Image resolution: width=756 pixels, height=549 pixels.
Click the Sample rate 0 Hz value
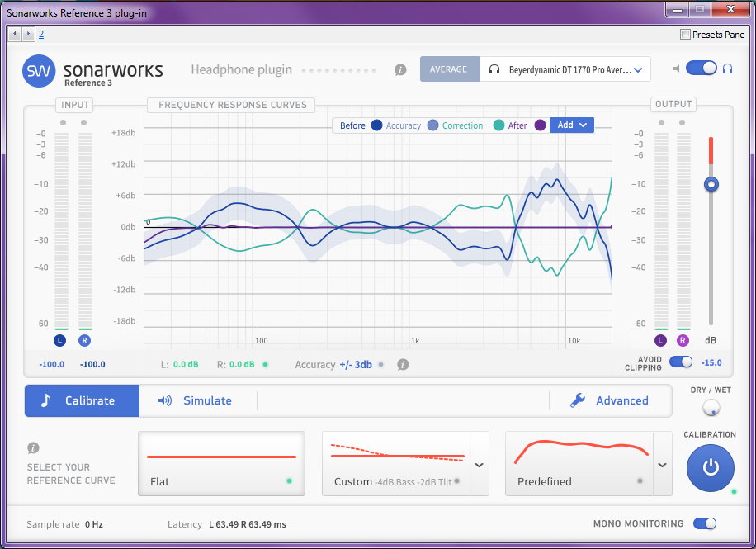tap(94, 524)
